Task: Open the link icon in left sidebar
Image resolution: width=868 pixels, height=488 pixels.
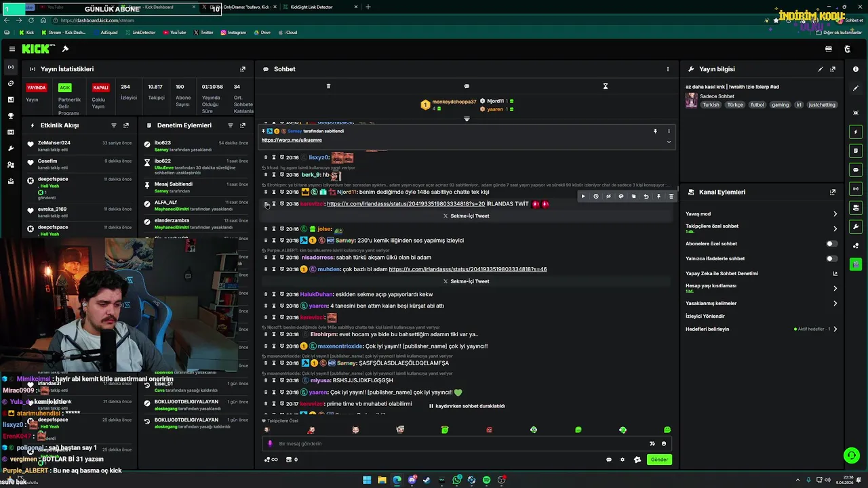Action: [10, 83]
